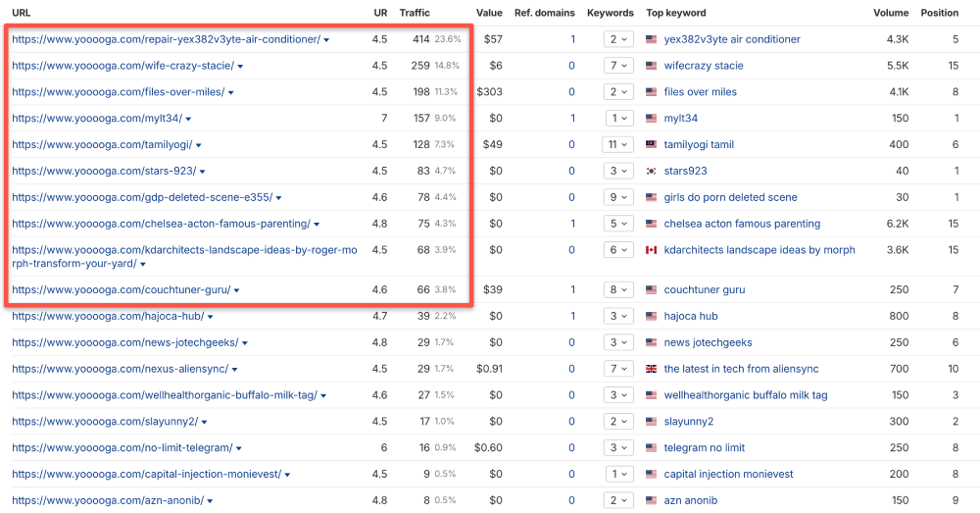Click traffic value 414 in first row
Screen dimensions: 980x513
click(x=420, y=39)
